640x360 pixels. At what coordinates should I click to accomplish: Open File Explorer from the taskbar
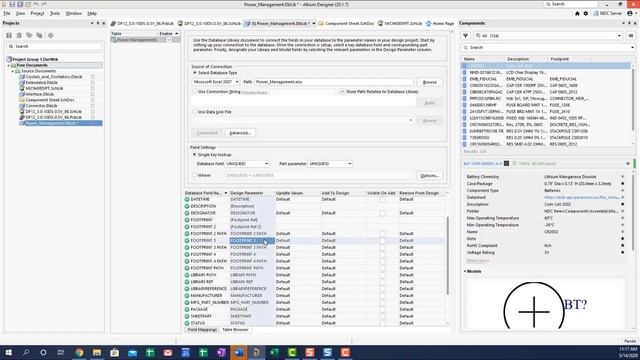[x=97, y=352]
